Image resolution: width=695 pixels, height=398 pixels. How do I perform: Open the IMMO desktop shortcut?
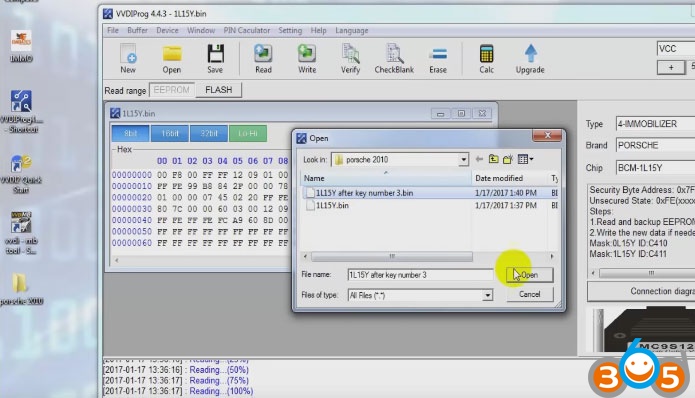[21, 47]
